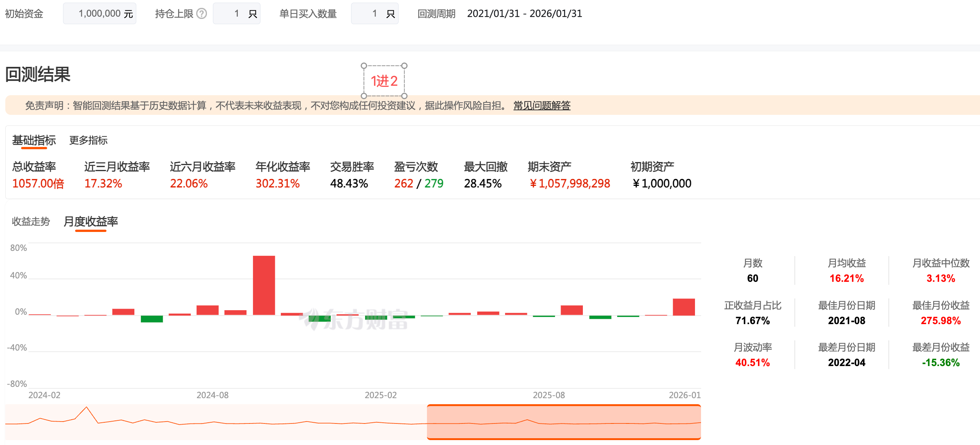
Task: Open the 收益走势 chart tab
Action: [31, 221]
